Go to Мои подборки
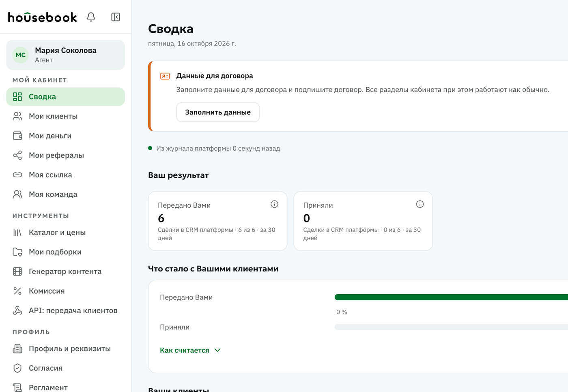 [65, 252]
